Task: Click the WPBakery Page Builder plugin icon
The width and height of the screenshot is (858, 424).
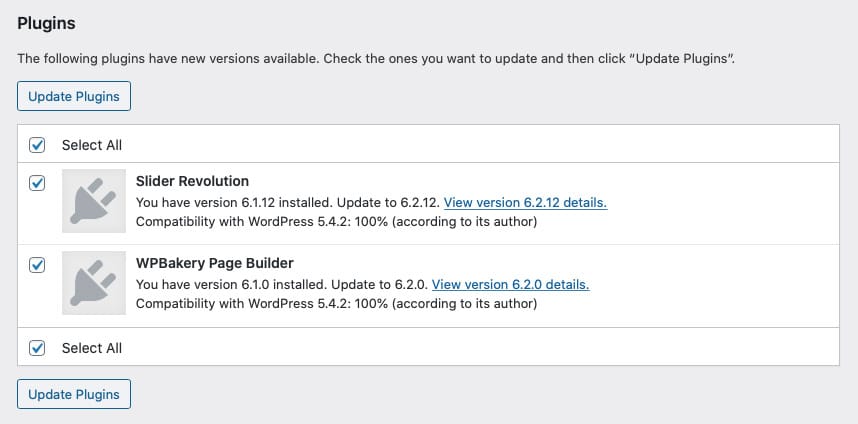Action: [94, 284]
